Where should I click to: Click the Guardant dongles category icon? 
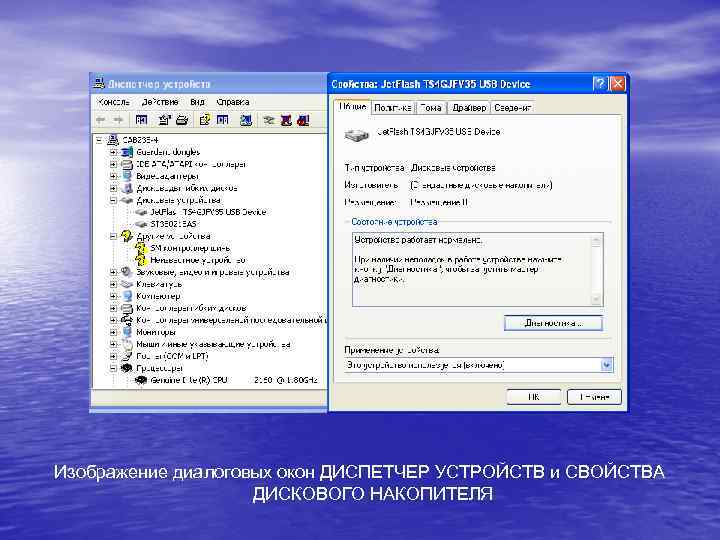coord(127,152)
